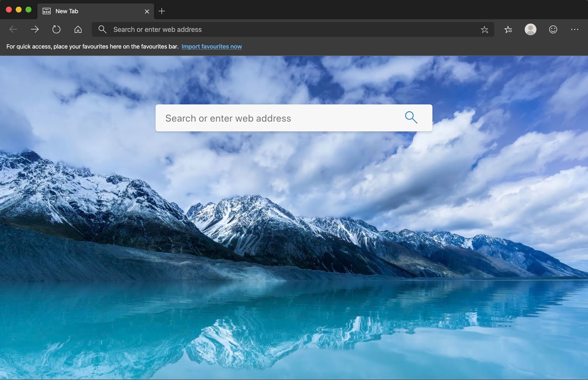The height and width of the screenshot is (380, 588).
Task: Add this page to favourites
Action: coord(485,30)
